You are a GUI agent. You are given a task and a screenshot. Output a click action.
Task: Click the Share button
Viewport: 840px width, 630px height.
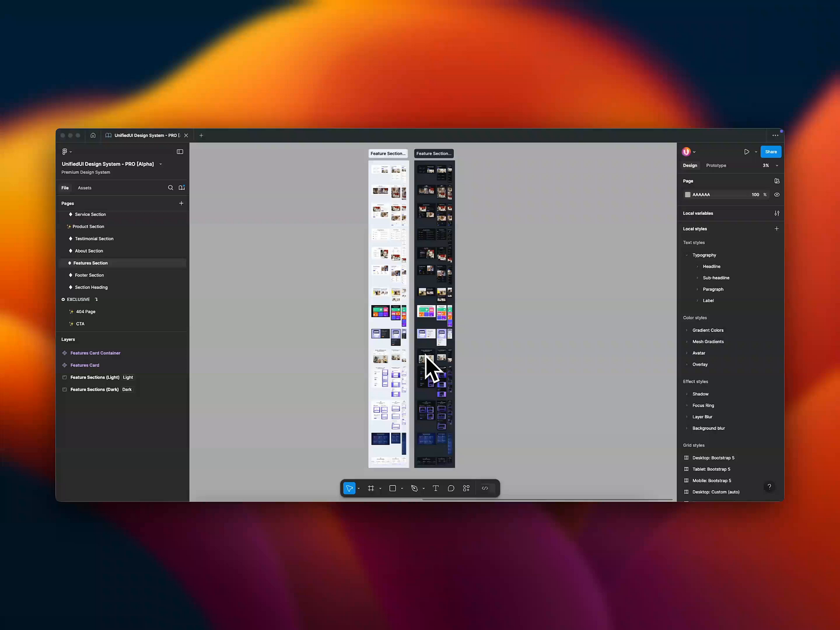[771, 152]
